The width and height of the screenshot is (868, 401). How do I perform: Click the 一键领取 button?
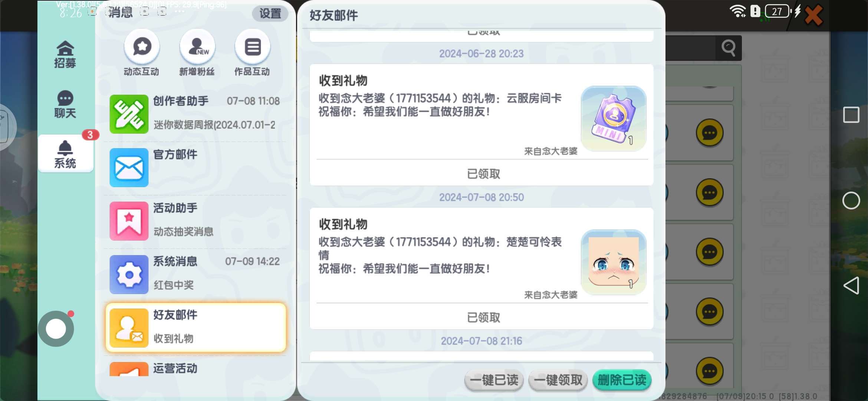558,380
